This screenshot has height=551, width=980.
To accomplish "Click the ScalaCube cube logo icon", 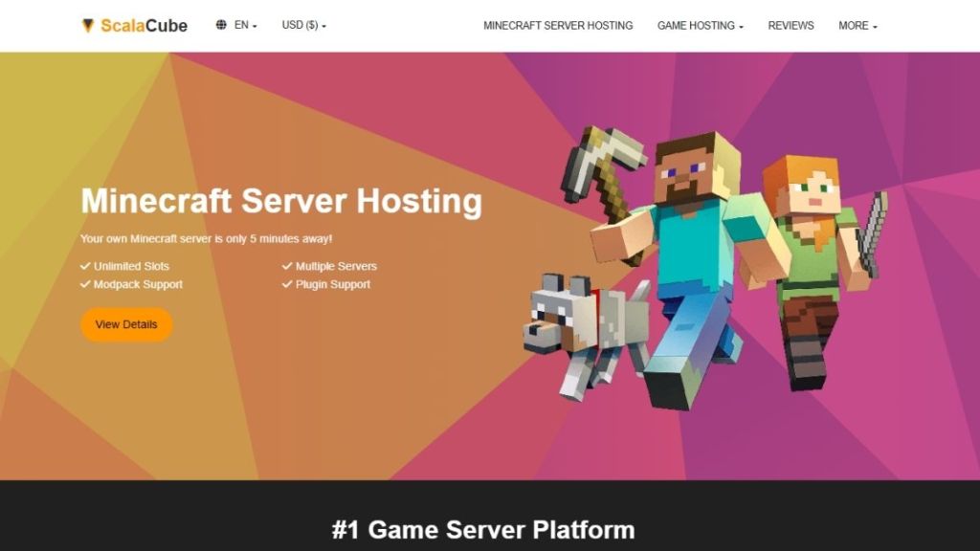I will 89,25.
